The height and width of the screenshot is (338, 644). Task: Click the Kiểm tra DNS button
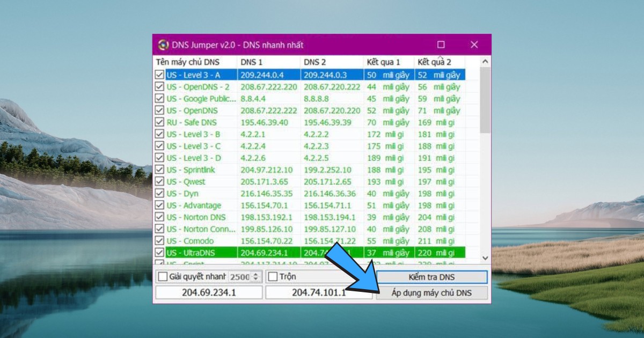pyautogui.click(x=431, y=277)
